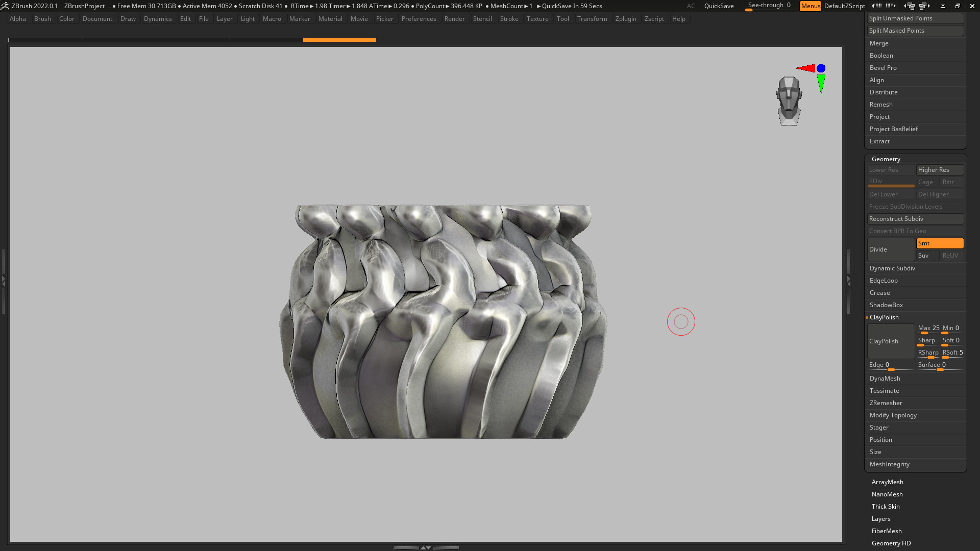Expand the Merge section

879,43
